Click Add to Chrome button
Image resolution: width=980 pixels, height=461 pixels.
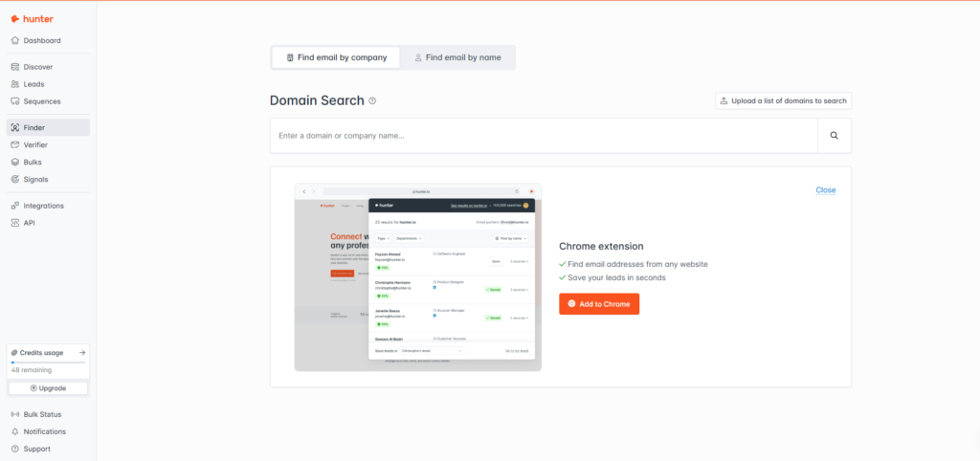pos(599,304)
